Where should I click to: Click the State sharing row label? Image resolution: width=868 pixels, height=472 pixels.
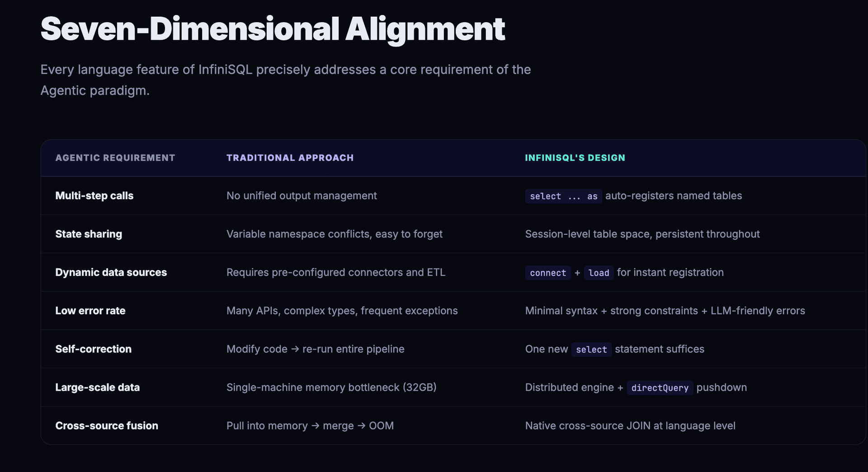click(89, 234)
